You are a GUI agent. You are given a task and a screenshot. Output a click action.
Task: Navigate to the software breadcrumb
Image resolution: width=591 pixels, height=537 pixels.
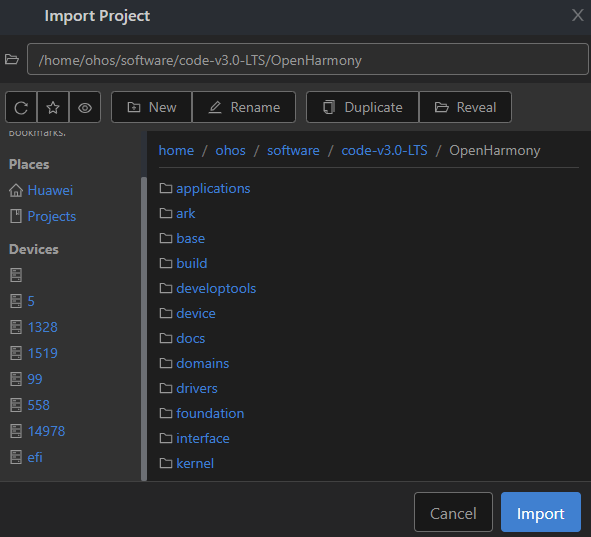[x=293, y=150]
